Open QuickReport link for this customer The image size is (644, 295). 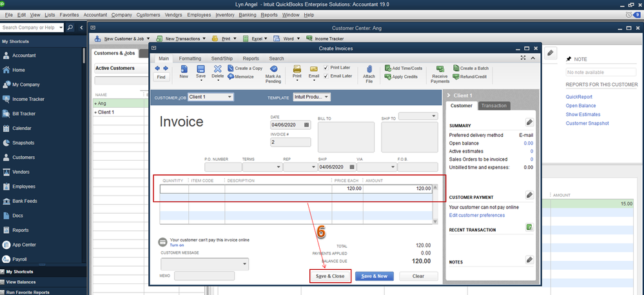(579, 97)
